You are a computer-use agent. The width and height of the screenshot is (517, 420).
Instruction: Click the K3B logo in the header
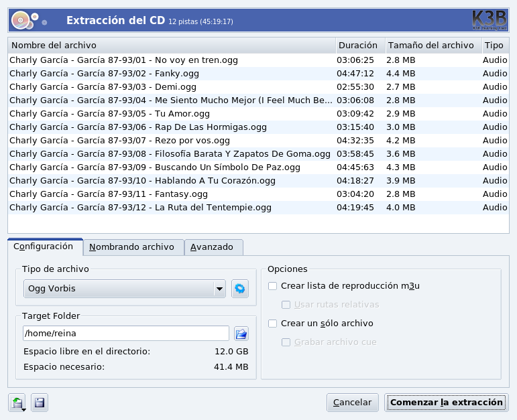coord(490,20)
